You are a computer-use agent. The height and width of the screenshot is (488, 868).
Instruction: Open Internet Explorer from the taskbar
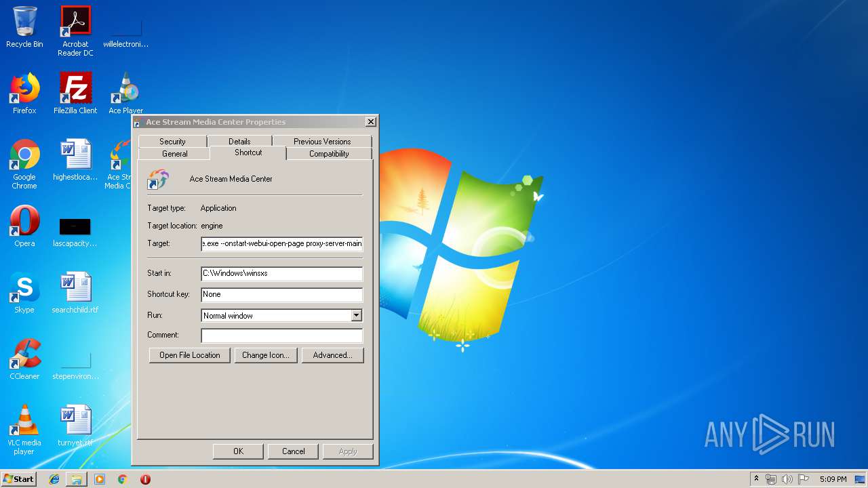[x=54, y=479]
